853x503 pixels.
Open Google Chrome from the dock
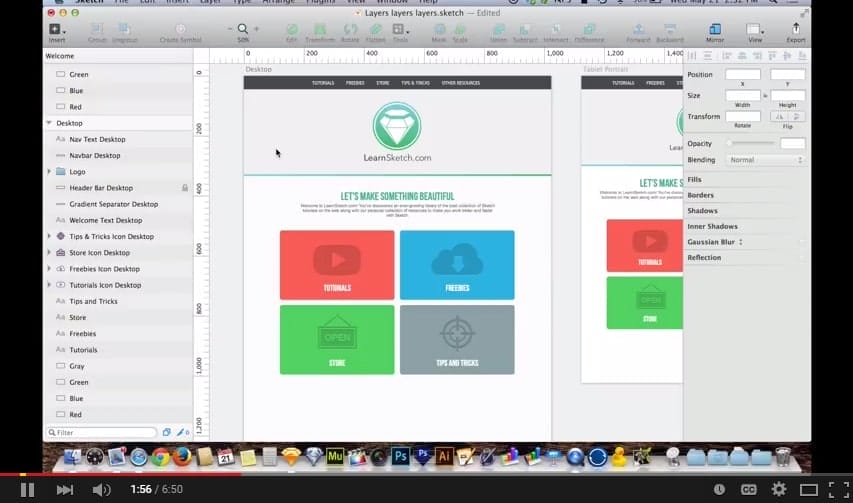point(160,457)
